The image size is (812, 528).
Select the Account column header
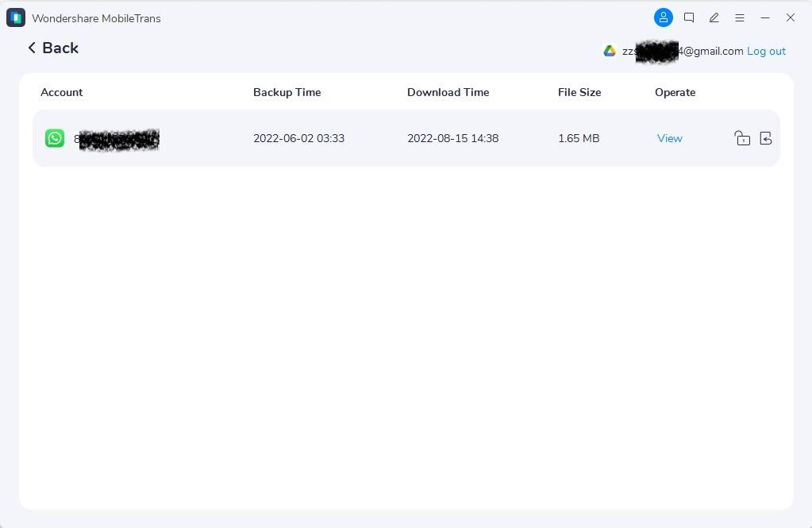(x=61, y=92)
